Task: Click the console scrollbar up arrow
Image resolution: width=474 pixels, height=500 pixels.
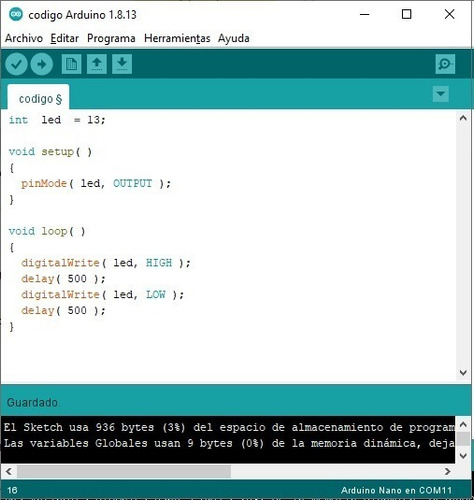Action: point(463,424)
